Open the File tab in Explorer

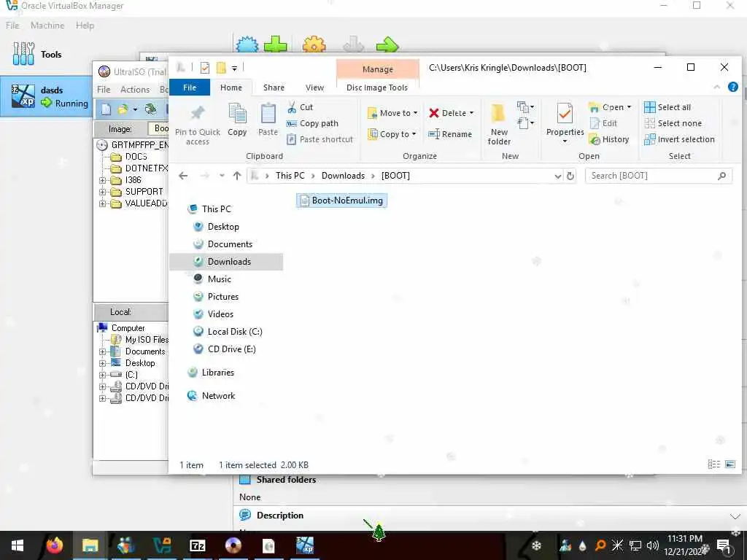click(x=190, y=87)
